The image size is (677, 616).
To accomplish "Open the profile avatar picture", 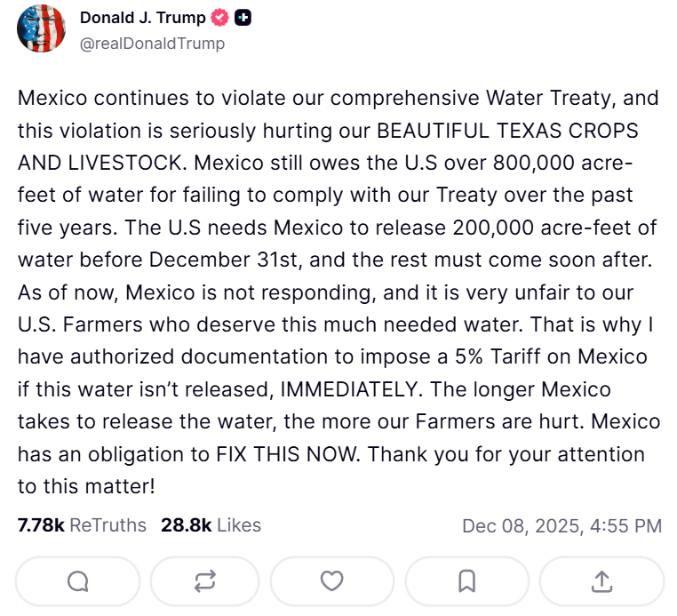I will [x=41, y=30].
